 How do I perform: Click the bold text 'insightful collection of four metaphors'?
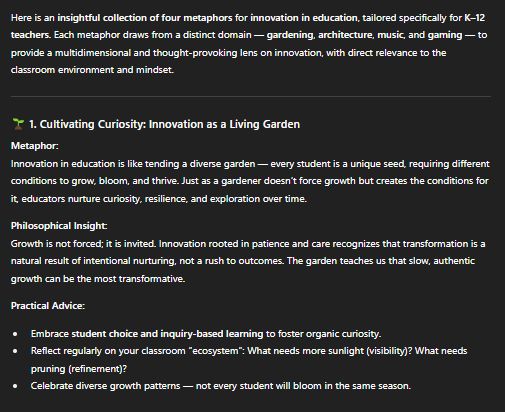tap(145, 18)
